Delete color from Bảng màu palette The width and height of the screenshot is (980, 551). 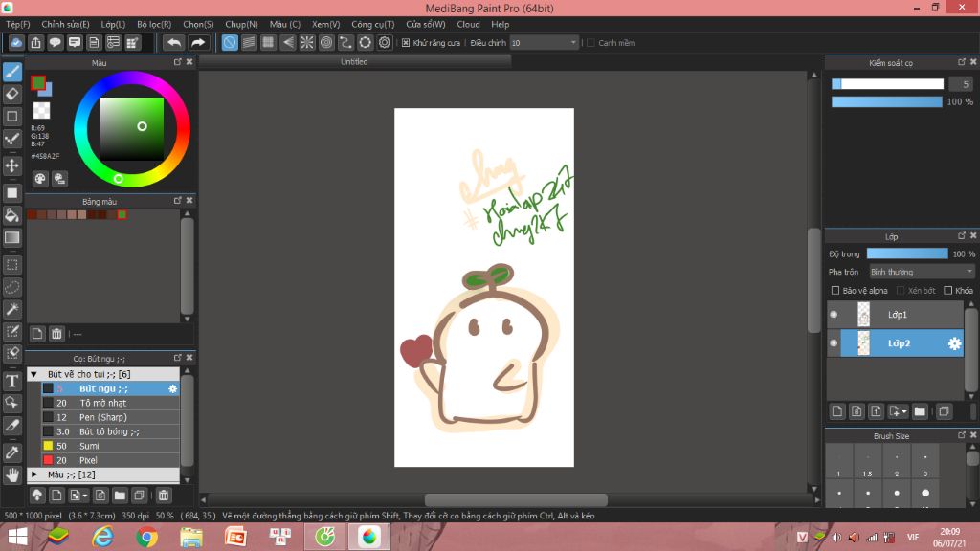(56, 334)
